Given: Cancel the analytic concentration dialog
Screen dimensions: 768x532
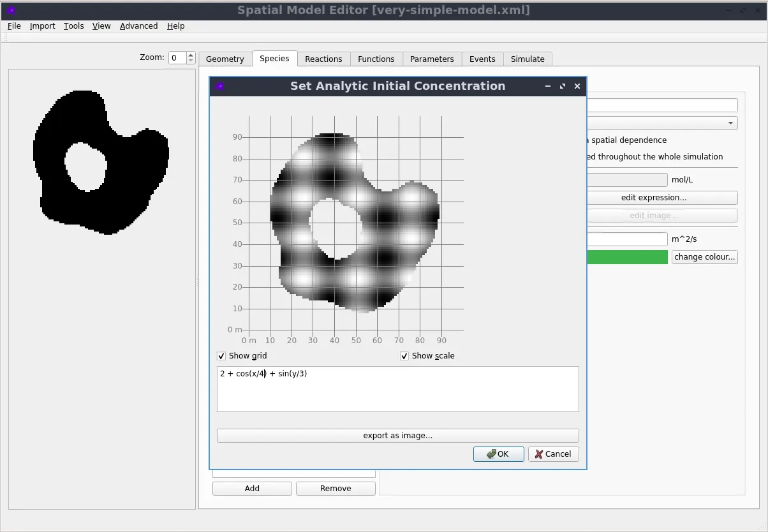Looking at the screenshot, I should [554, 454].
